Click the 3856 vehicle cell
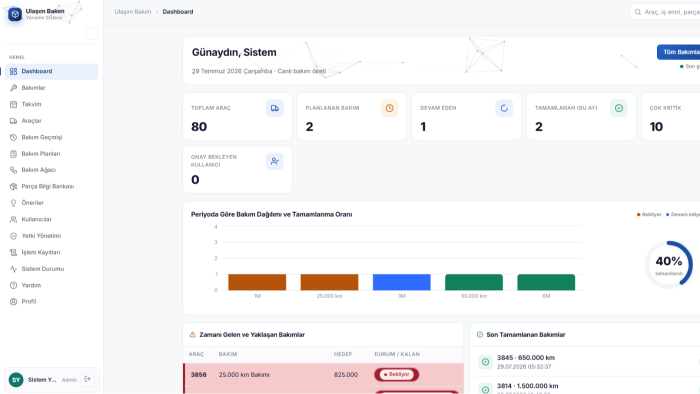The image size is (700, 394). (199, 375)
